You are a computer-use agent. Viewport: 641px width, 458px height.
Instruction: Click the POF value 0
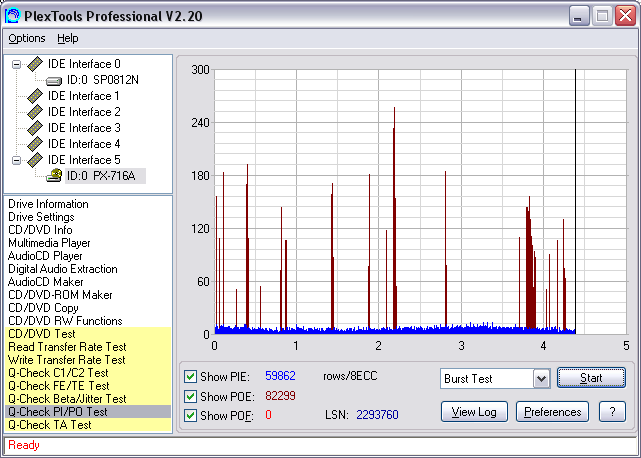pos(268,415)
